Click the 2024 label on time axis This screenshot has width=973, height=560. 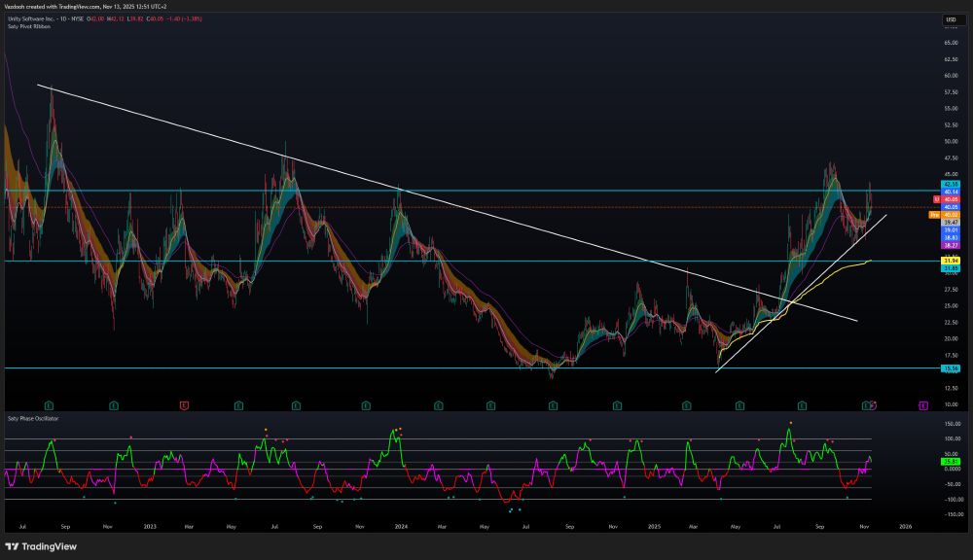[x=402, y=527]
